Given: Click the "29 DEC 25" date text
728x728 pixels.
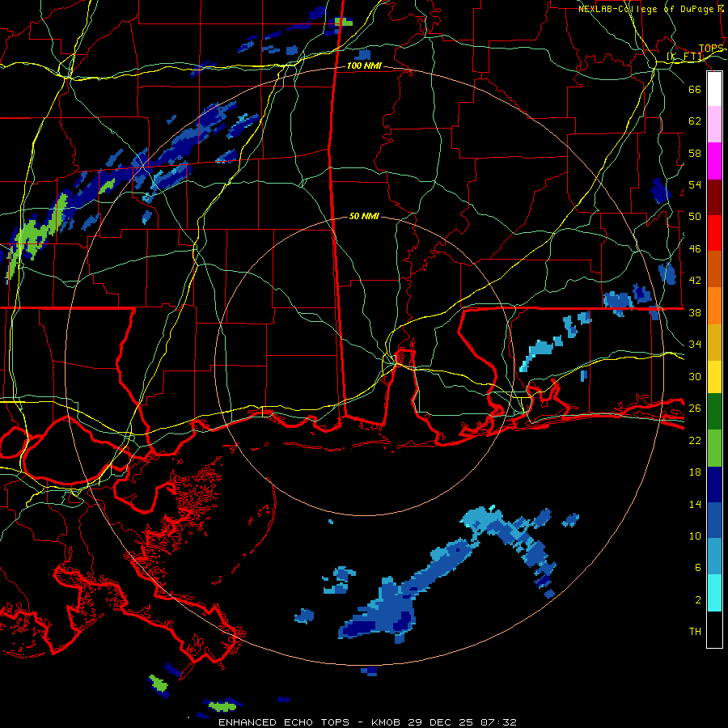Looking at the screenshot, I should (x=440, y=722).
